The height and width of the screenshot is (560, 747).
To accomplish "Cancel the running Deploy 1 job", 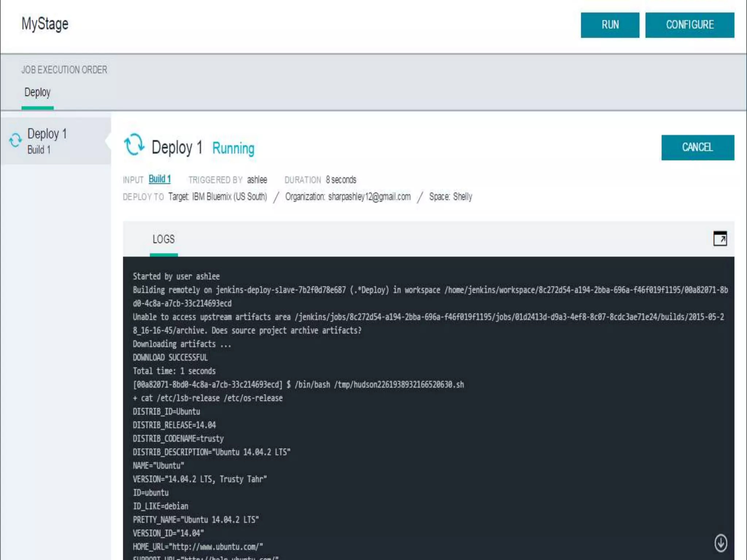I will (x=697, y=147).
